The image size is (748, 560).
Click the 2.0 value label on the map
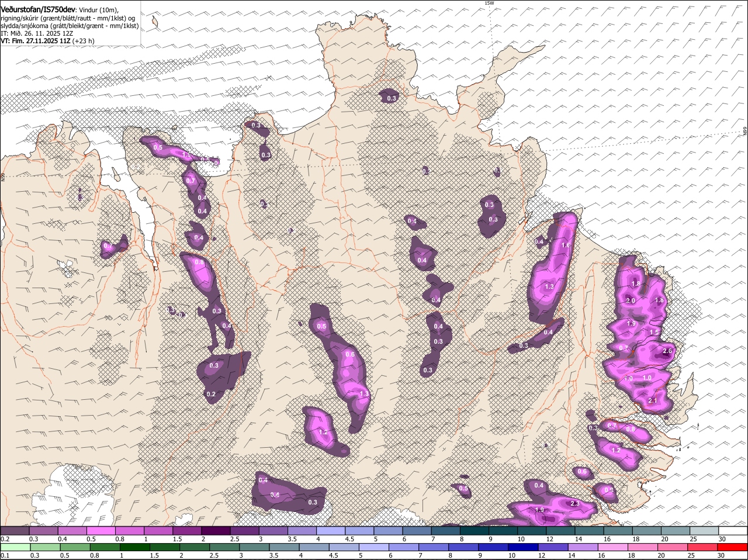click(631, 300)
